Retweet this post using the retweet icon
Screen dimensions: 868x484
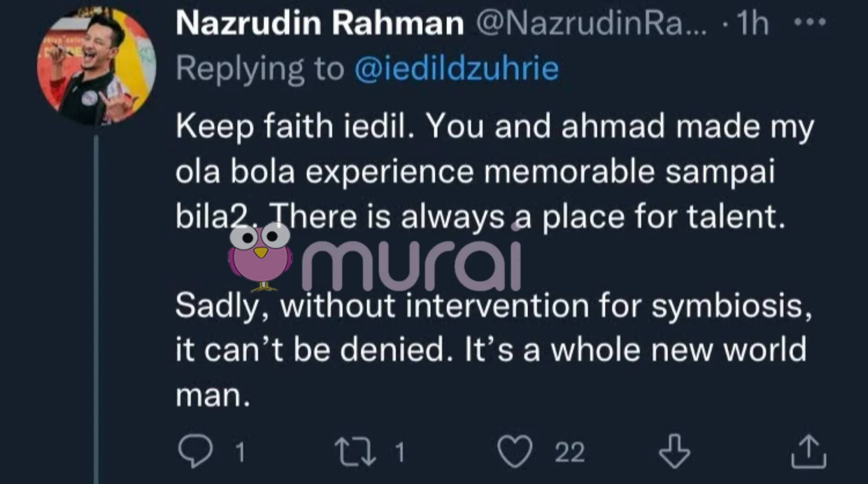coord(355,451)
